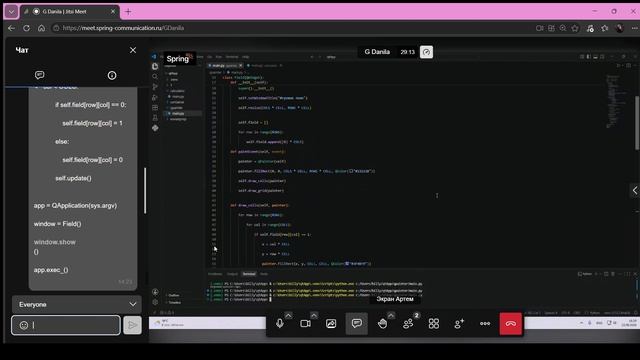The width and height of the screenshot is (640, 360).
Task: Click chat text self.update()
Action: (x=73, y=178)
